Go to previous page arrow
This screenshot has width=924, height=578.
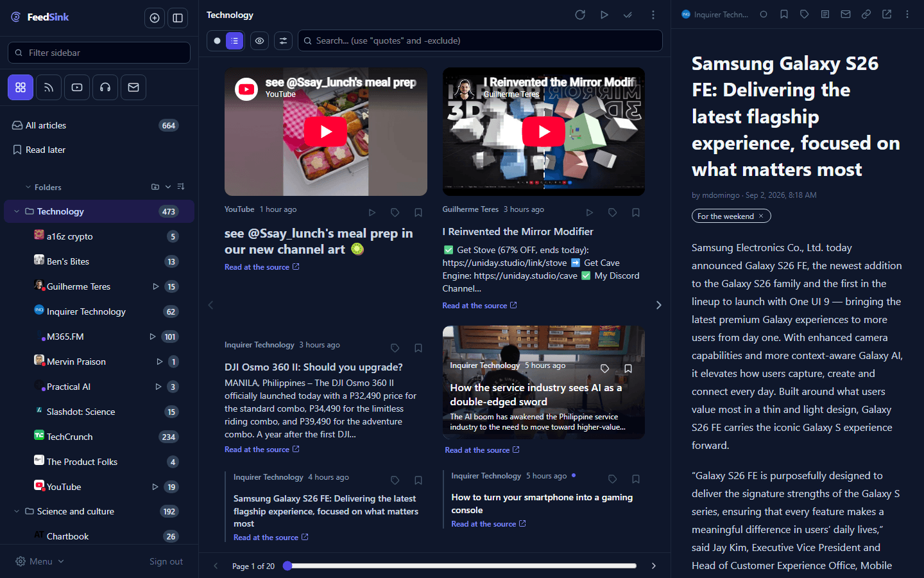click(216, 566)
